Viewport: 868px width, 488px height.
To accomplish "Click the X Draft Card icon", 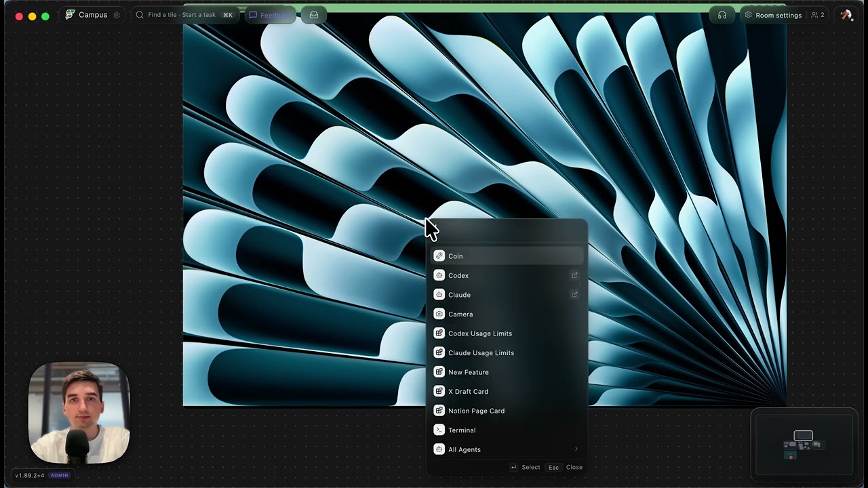I will [439, 391].
